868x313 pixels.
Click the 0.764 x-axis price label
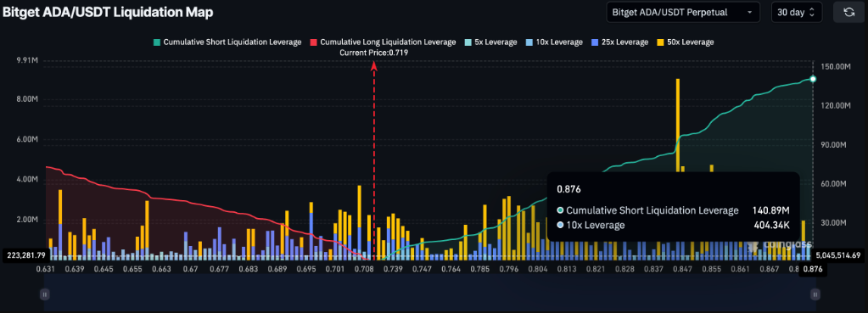(x=451, y=269)
